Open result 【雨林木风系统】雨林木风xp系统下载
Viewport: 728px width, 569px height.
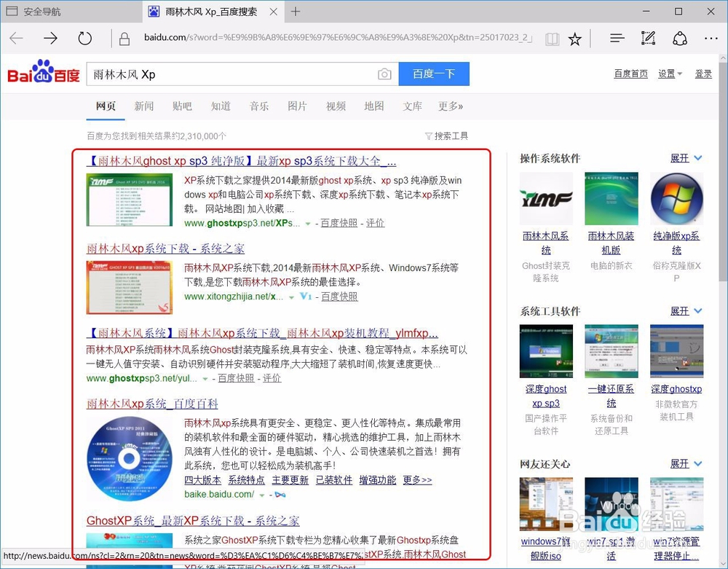(262, 334)
